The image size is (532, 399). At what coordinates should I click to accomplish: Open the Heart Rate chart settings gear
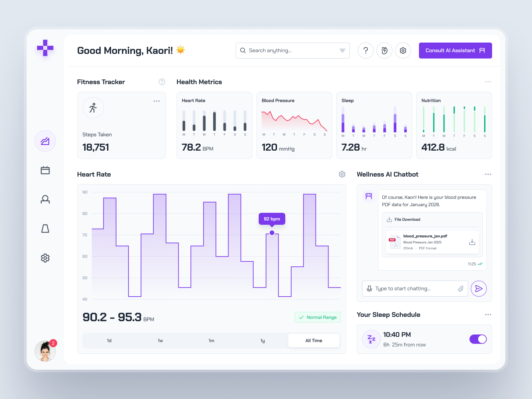[x=342, y=174]
